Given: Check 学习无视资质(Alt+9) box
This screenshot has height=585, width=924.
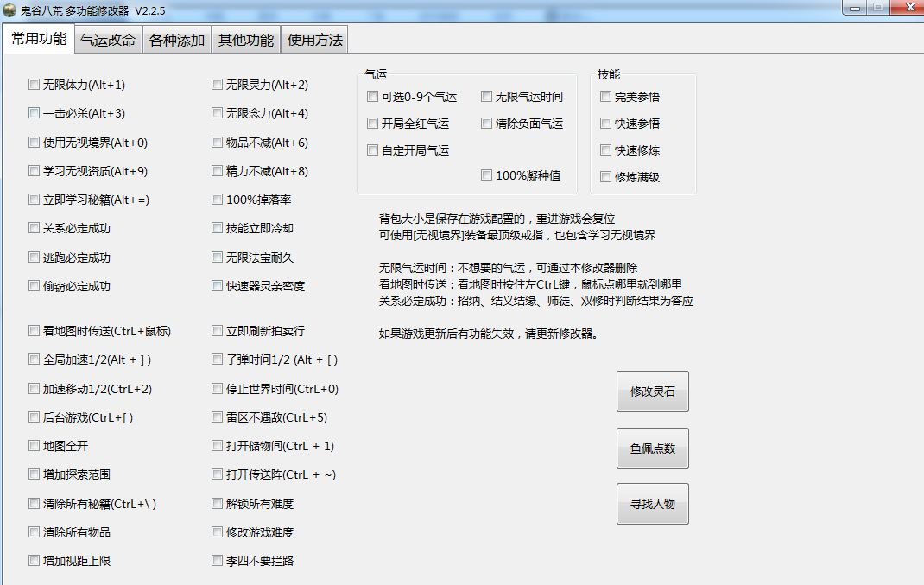Looking at the screenshot, I should pos(35,170).
